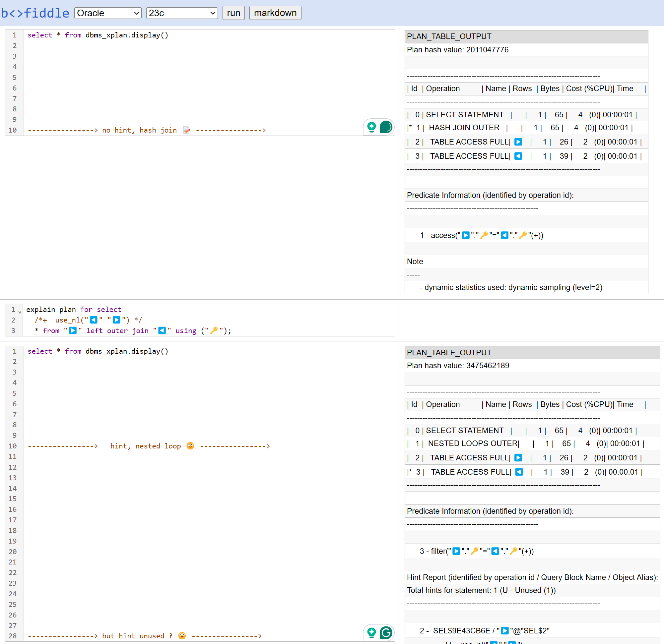Click first 'Predicate Information' heading
Image resolution: width=664 pixels, height=644 pixels.
tap(526, 195)
